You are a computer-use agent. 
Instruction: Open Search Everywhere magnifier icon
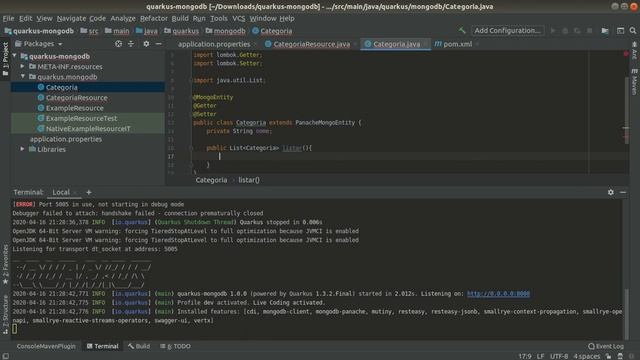633,31
